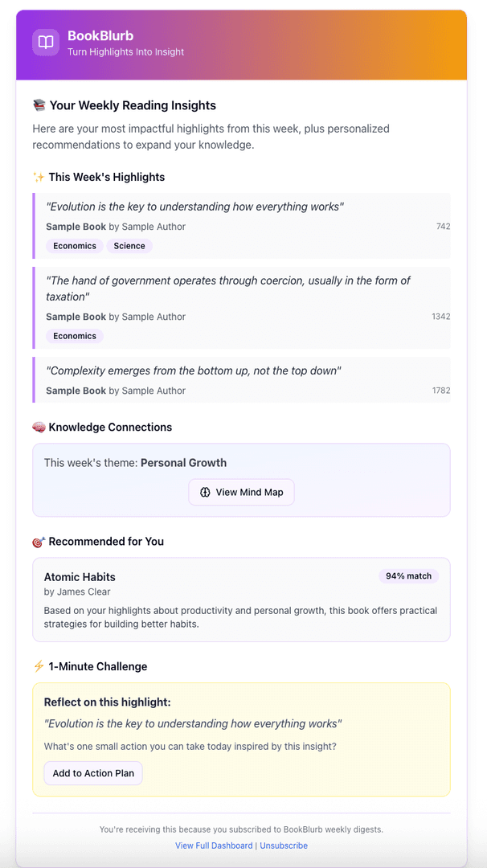Click the lightning icon beside 1-Minute Challenge
Screen dimensions: 487x868
click(39, 666)
